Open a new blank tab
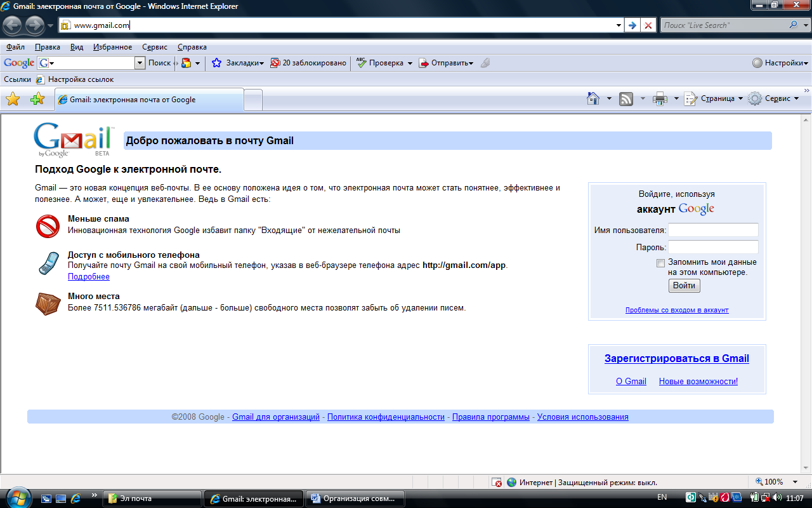The image size is (812, 508). 253,100
